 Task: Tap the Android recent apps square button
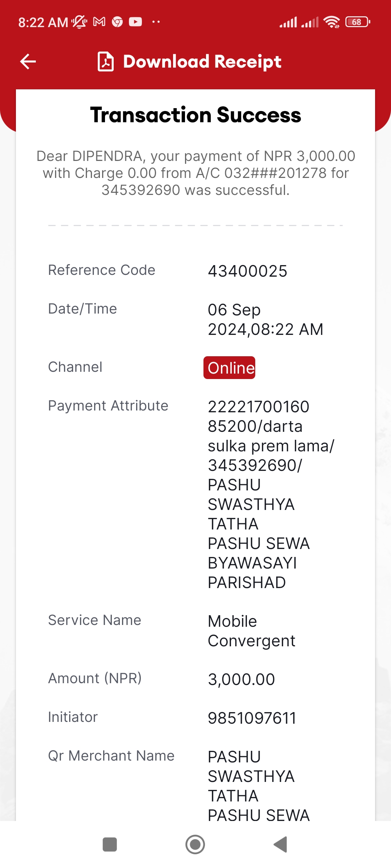[110, 844]
